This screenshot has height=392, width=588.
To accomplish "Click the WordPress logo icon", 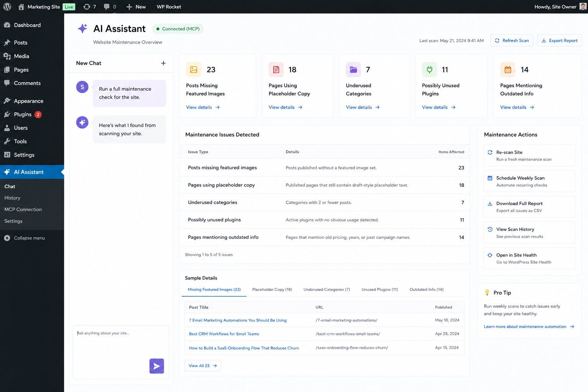I will pyautogui.click(x=7, y=7).
